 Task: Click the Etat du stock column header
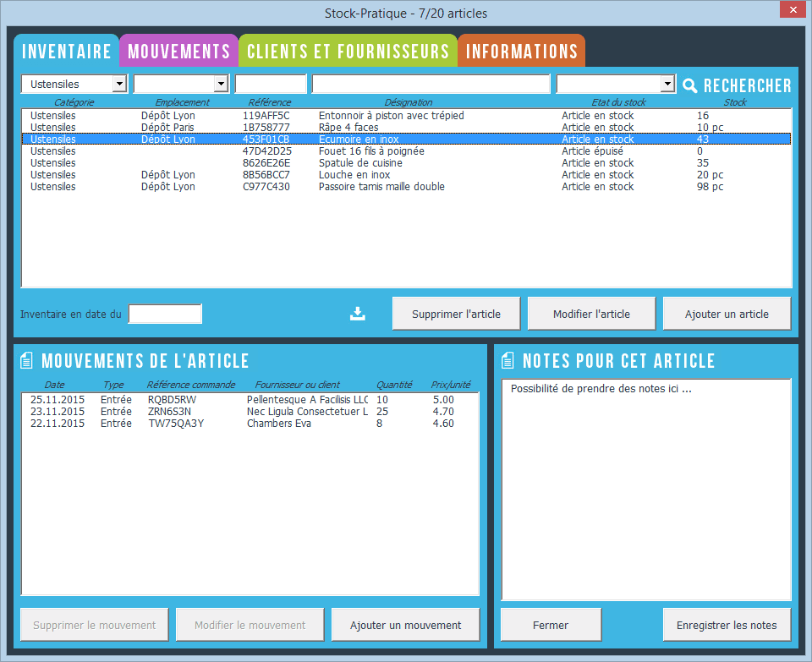point(618,102)
